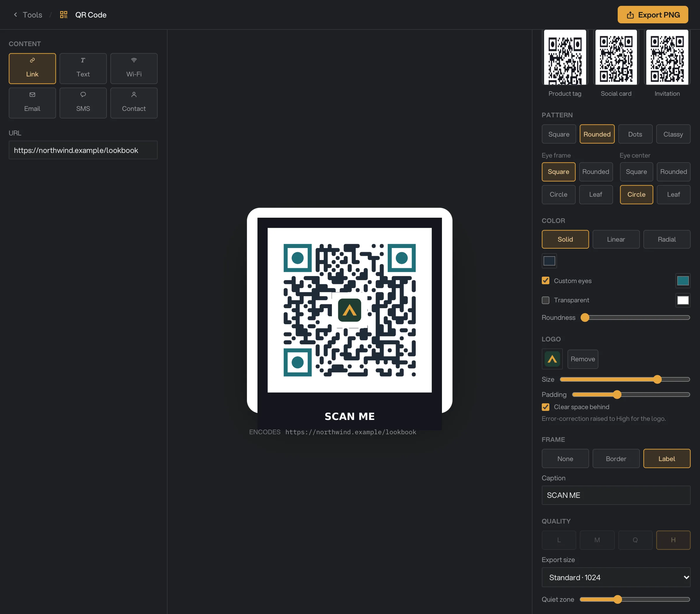Select the Text content type

point(83,69)
